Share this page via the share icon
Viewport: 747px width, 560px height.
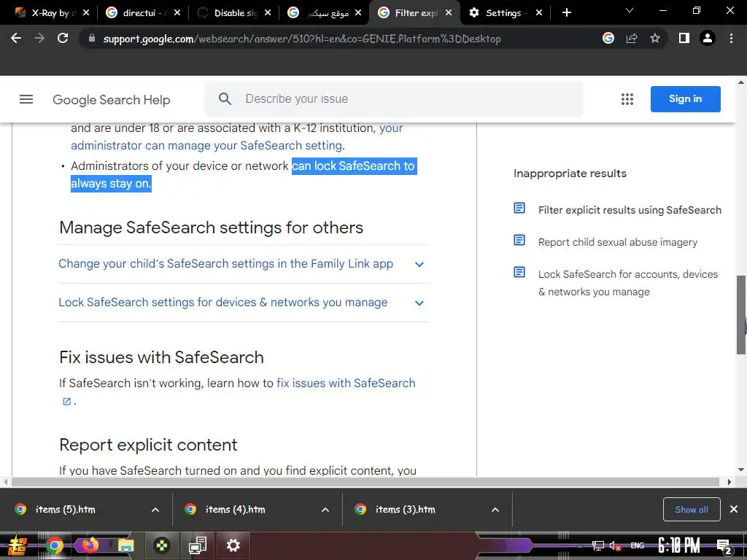[x=632, y=38]
